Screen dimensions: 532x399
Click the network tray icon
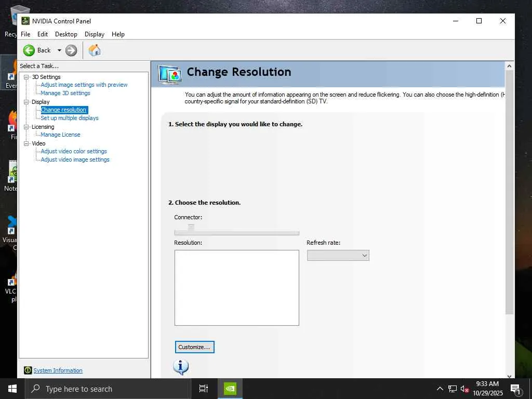[x=453, y=389]
